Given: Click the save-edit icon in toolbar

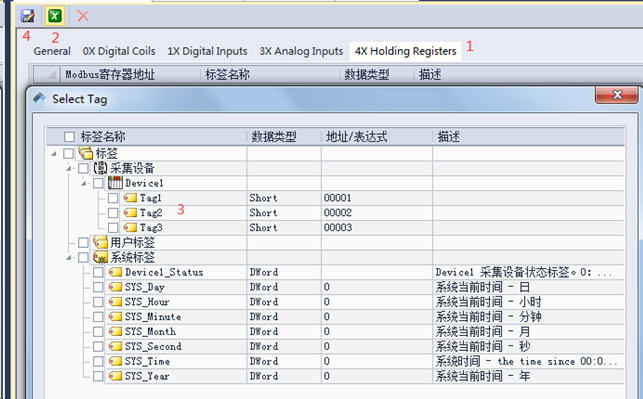Looking at the screenshot, I should 28,16.
